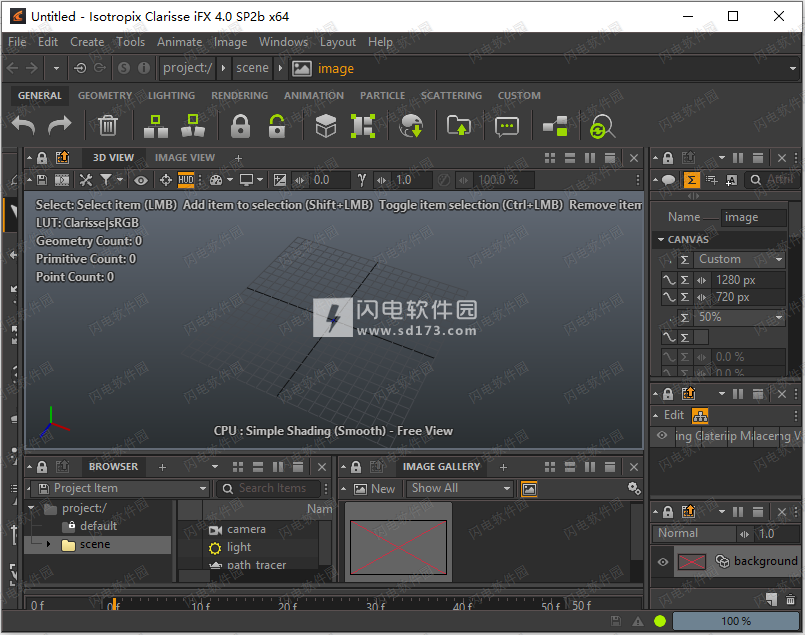Image resolution: width=805 pixels, height=635 pixels.
Task: Click the 100 % progress bar in status bar
Action: (x=735, y=621)
